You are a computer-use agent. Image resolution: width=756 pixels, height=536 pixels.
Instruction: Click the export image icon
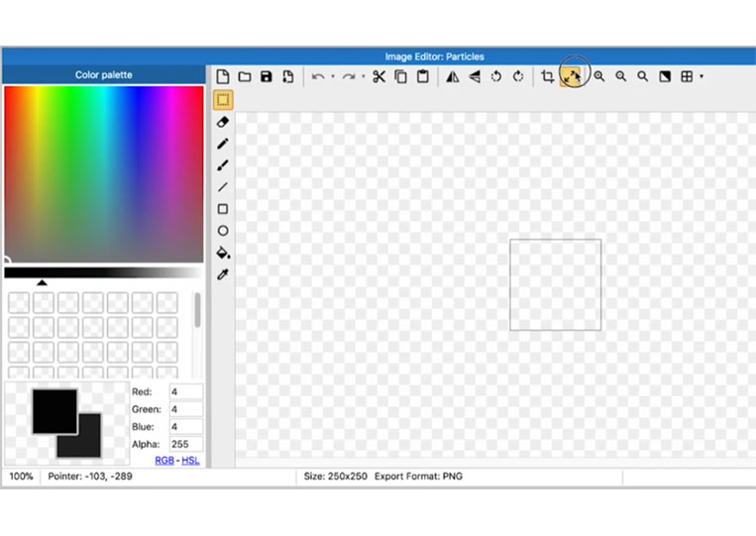[288, 76]
